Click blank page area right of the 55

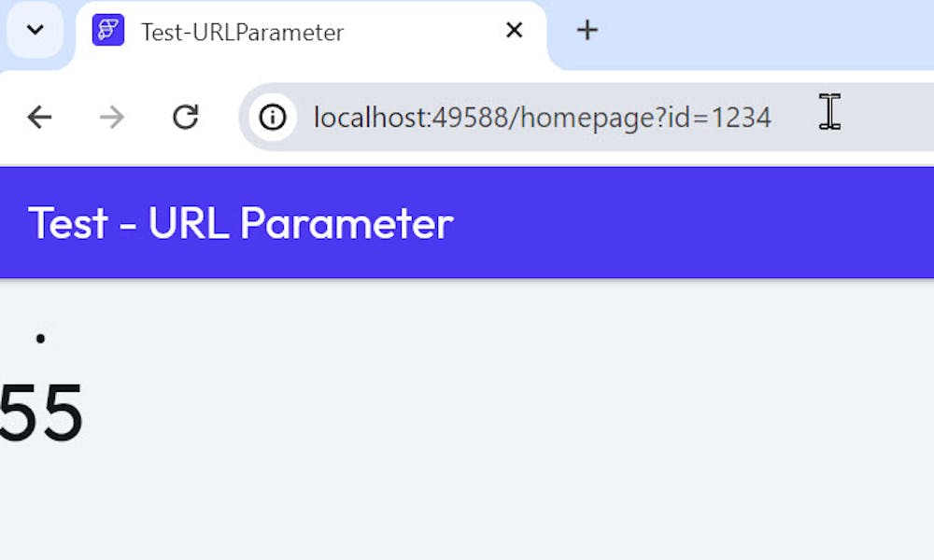467,413
